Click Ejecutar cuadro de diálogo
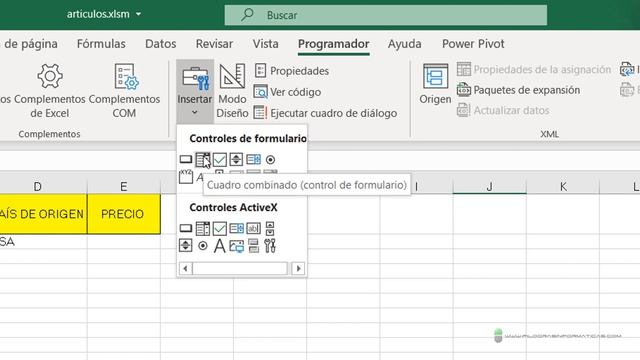The image size is (640, 360). [x=325, y=113]
